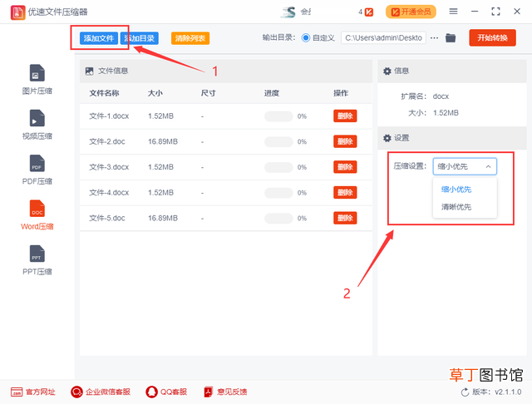The width and height of the screenshot is (532, 404).
Task: Open the hamburger menu in title bar
Action: (x=453, y=12)
